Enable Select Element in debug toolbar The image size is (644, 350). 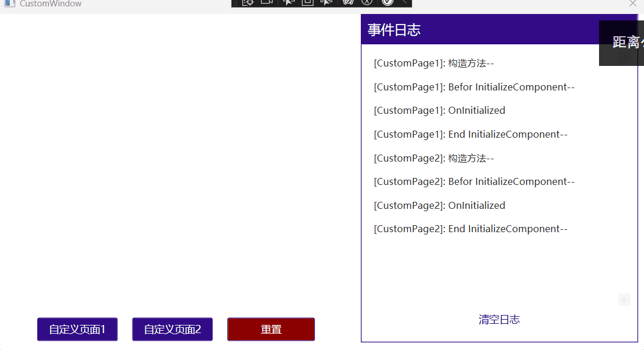click(289, 2)
